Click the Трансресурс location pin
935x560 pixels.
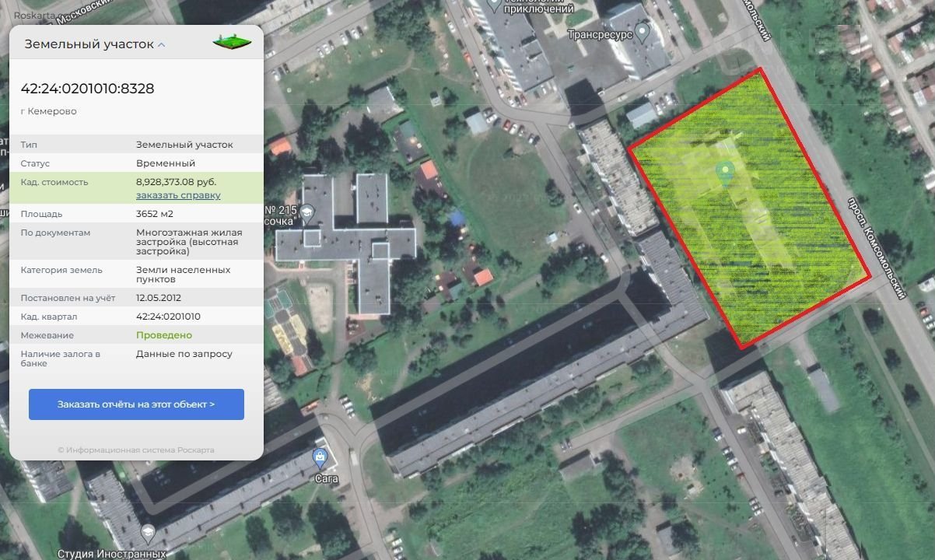pyautogui.click(x=642, y=33)
